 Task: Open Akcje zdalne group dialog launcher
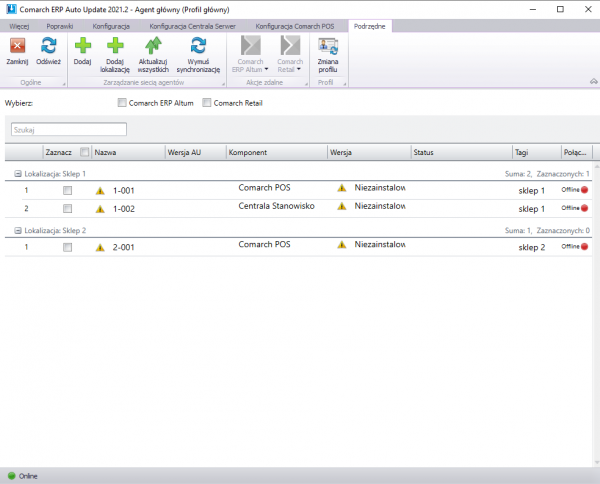point(306,84)
